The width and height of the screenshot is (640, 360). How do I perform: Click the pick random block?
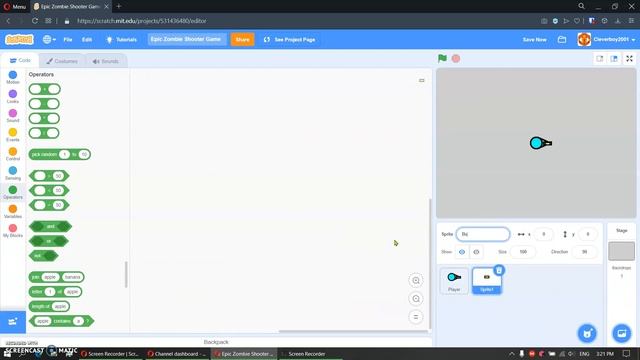click(x=60, y=154)
